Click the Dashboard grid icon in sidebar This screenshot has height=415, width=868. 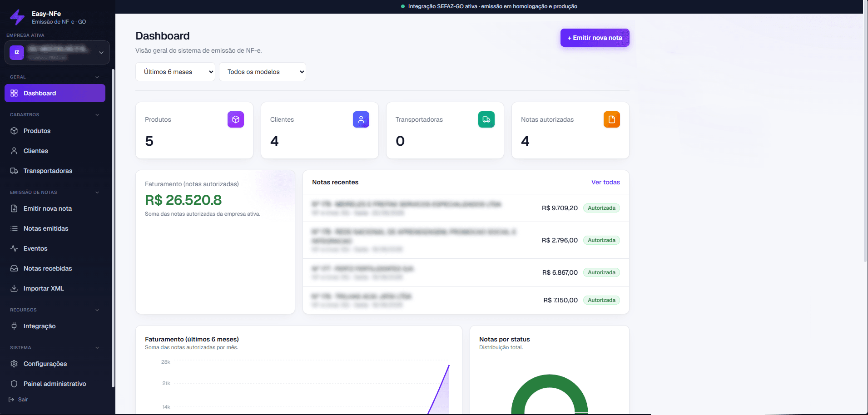[14, 93]
